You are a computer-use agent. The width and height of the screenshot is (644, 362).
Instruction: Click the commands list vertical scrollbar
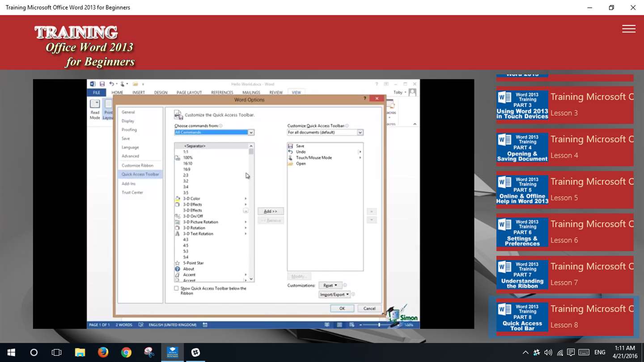click(251, 212)
